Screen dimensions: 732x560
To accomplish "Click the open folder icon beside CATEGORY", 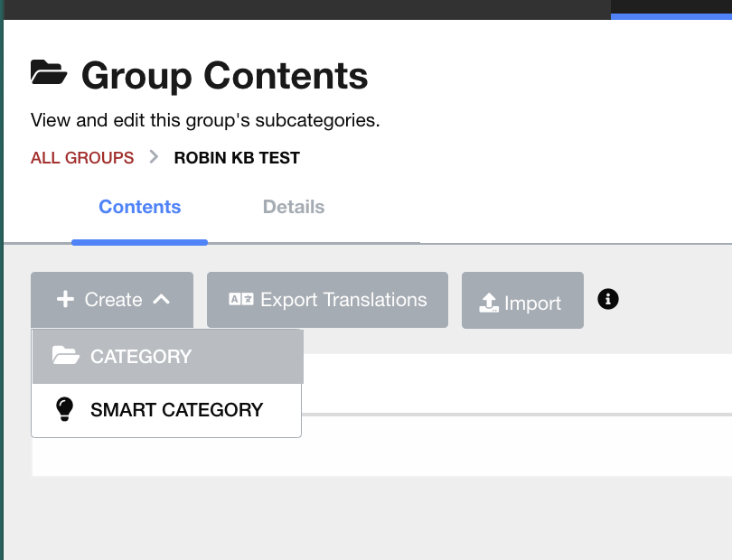I will pyautogui.click(x=66, y=356).
